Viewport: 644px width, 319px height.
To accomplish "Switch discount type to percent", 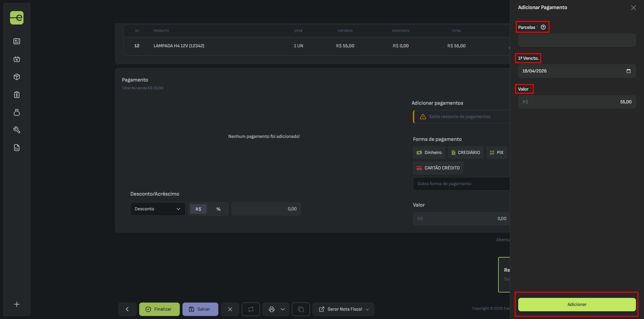I will pos(218,209).
